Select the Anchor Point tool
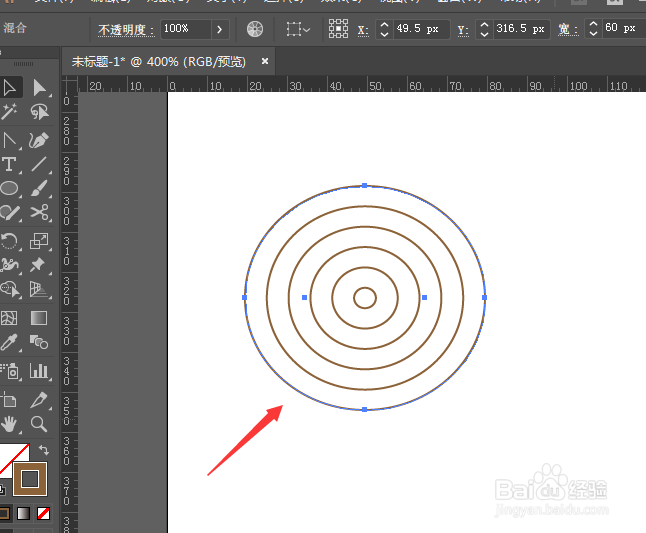Screen dimensions: 646x533 coord(9,140)
